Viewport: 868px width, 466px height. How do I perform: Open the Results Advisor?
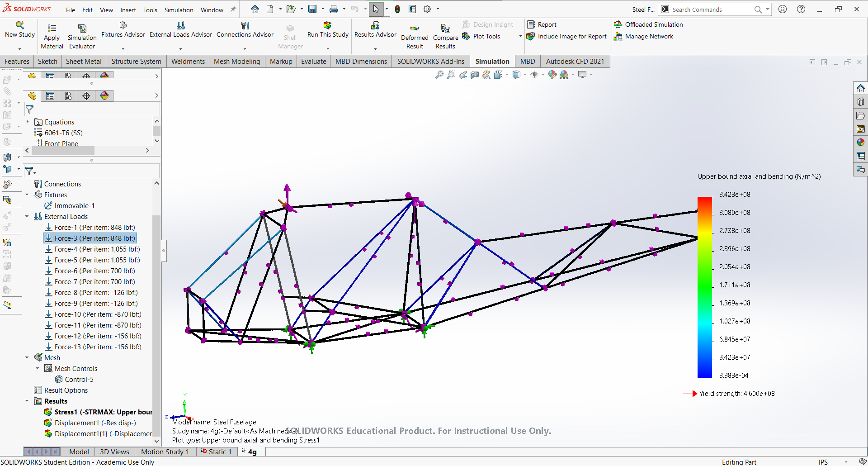(x=375, y=30)
